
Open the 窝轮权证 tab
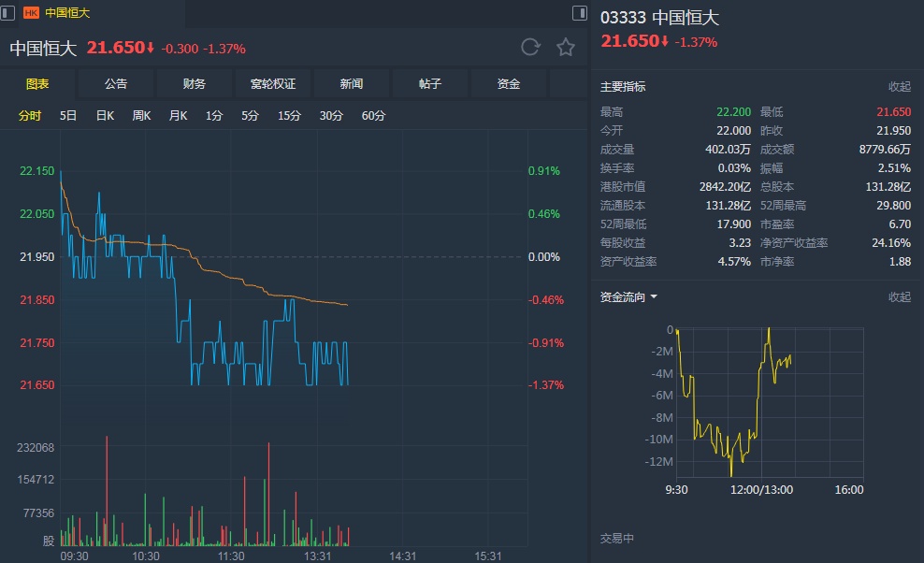point(273,84)
